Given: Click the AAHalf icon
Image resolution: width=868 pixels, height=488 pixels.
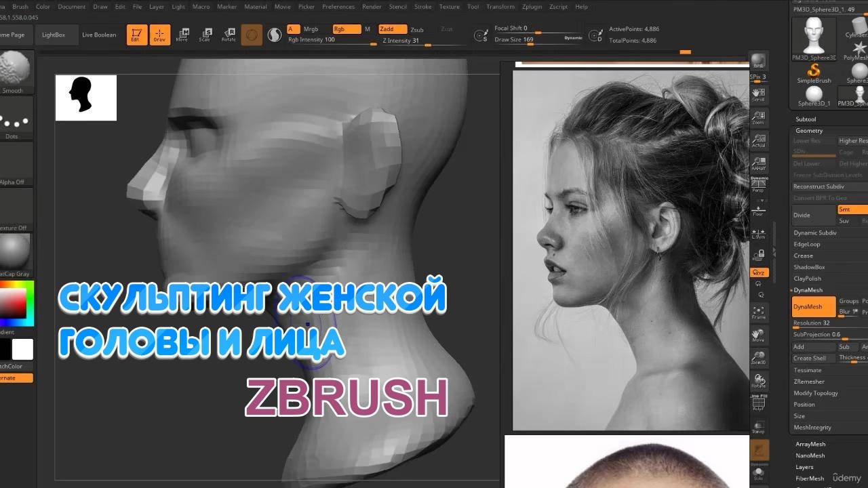Looking at the screenshot, I should pos(758,163).
